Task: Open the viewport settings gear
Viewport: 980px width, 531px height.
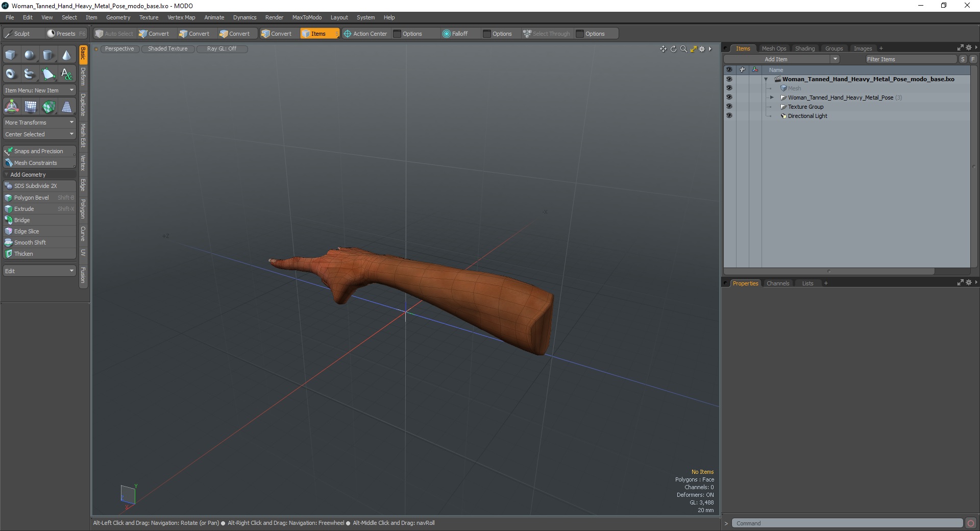Action: pos(702,49)
